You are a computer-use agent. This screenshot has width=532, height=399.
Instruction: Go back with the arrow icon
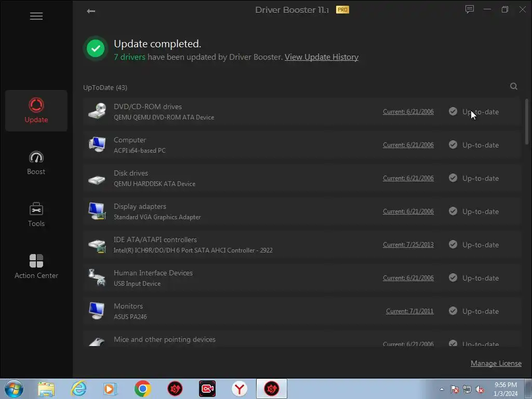coord(90,11)
